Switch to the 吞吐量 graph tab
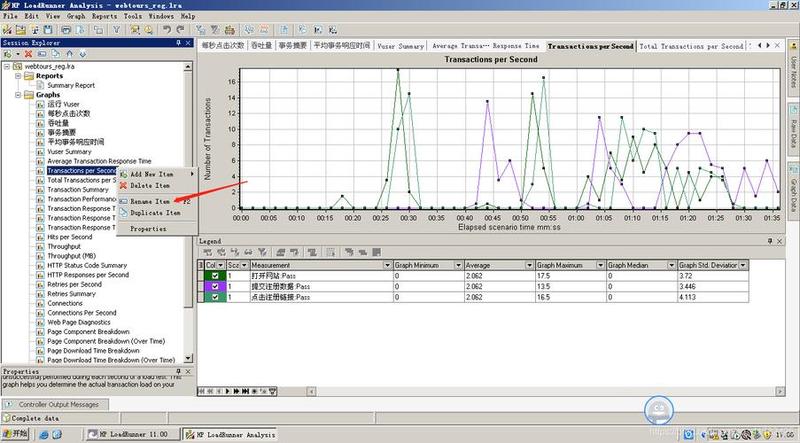The height and width of the screenshot is (443, 800). pos(261,46)
